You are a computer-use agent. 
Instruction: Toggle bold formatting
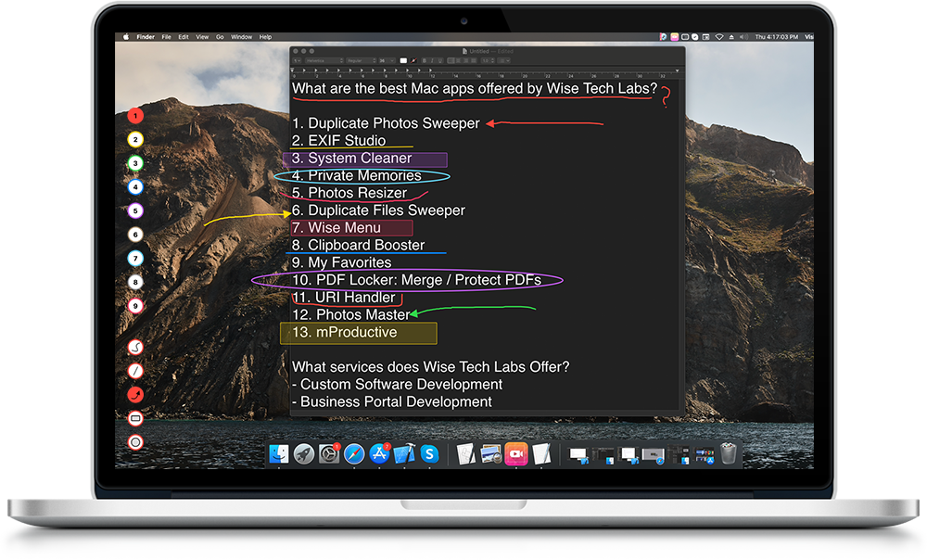click(x=424, y=60)
